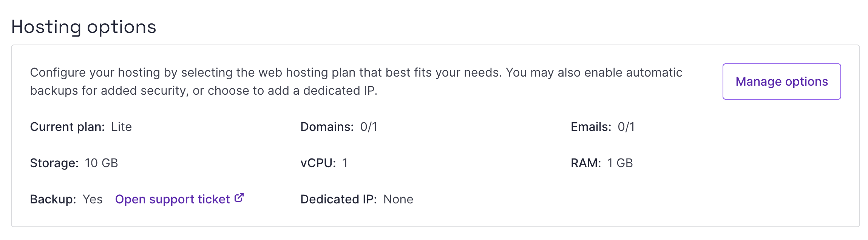Click the vCPU value 1

(x=344, y=163)
